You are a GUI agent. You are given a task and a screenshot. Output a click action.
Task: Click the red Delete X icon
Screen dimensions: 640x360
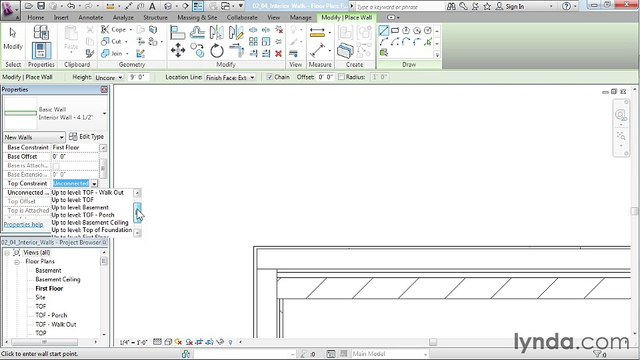tap(278, 53)
